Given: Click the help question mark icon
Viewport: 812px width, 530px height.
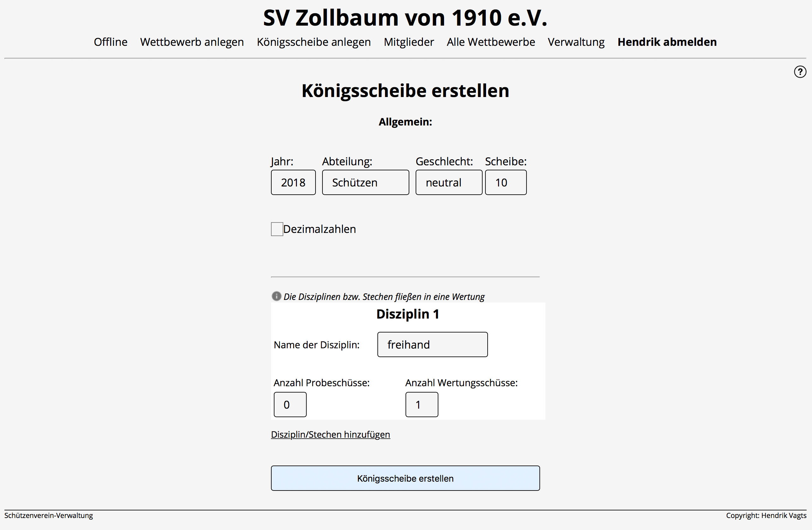Looking at the screenshot, I should pyautogui.click(x=800, y=72).
